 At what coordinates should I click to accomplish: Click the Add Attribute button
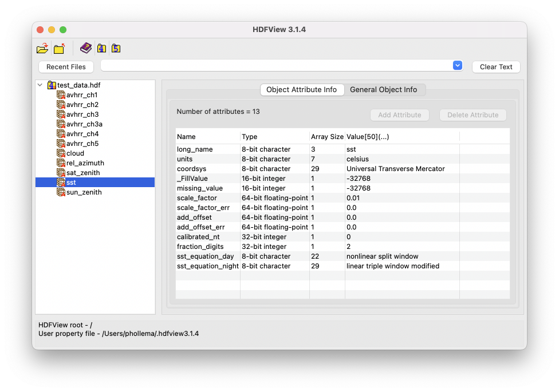pyautogui.click(x=399, y=115)
